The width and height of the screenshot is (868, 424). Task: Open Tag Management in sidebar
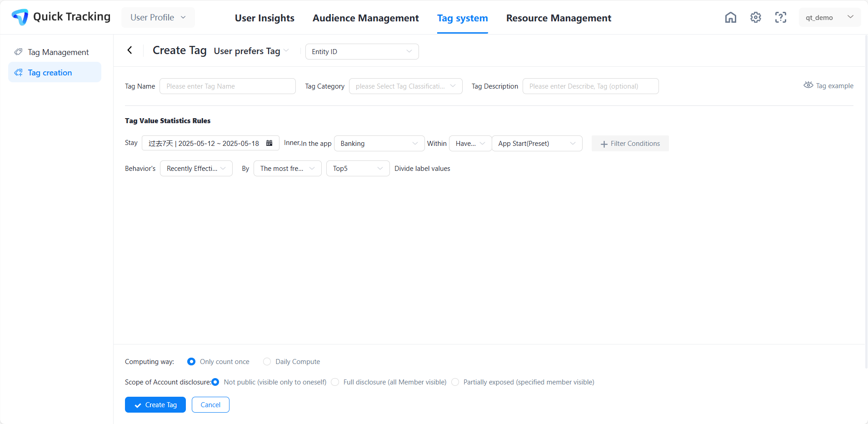(55, 52)
